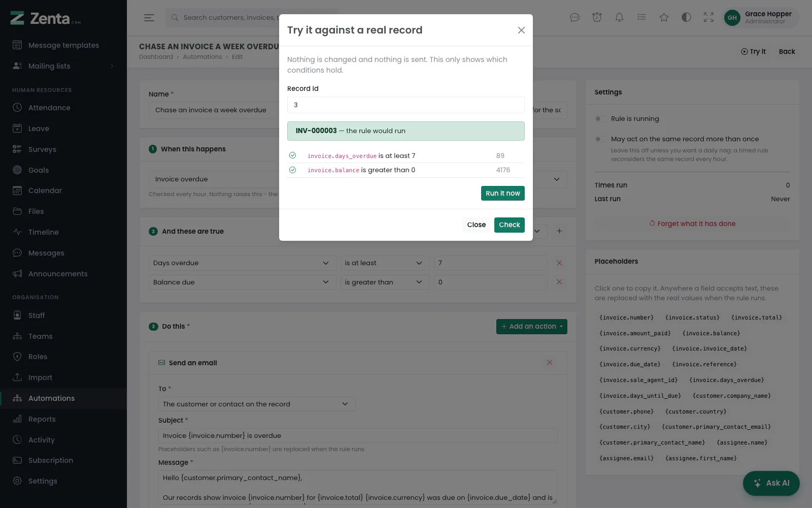Open the task list icon in top bar
The image size is (812, 508).
pyautogui.click(x=641, y=18)
